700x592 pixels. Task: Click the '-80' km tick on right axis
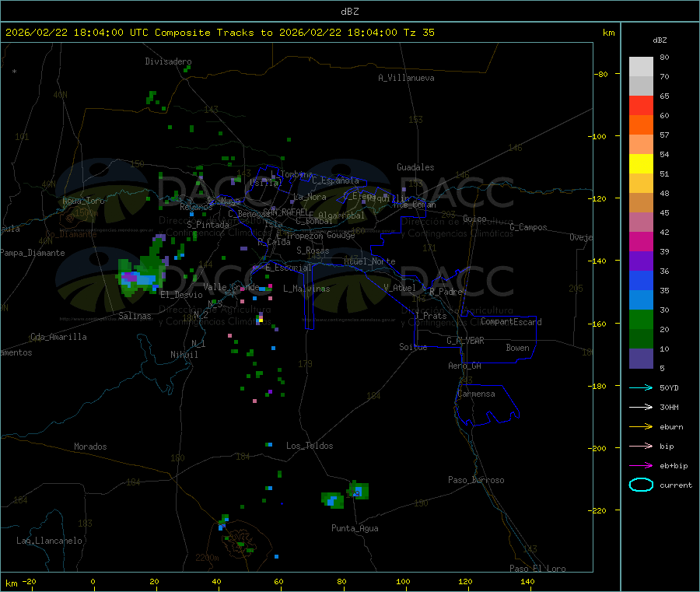click(600, 74)
